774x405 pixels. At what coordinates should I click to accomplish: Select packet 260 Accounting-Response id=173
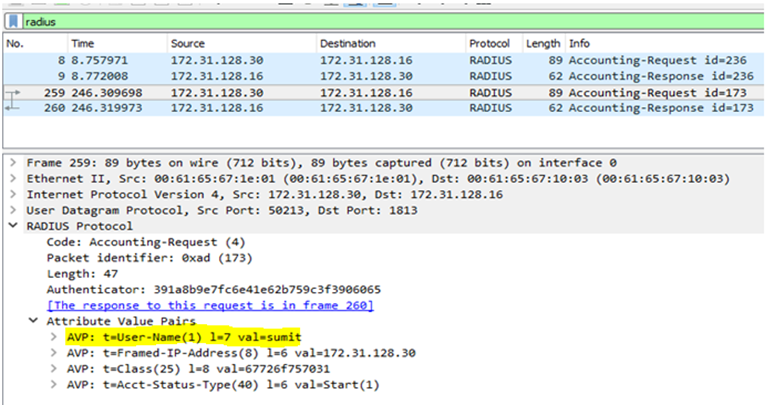380,108
